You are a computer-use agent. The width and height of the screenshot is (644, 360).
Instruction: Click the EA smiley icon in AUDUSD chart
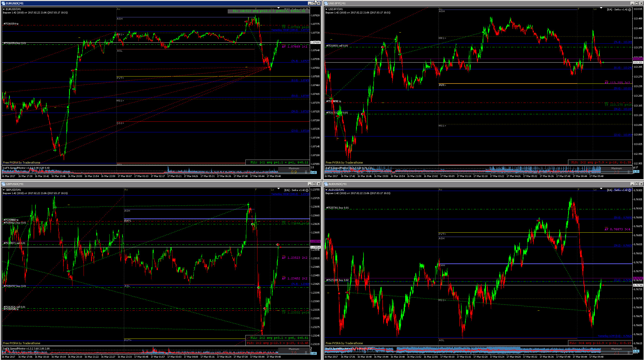[x=630, y=190]
